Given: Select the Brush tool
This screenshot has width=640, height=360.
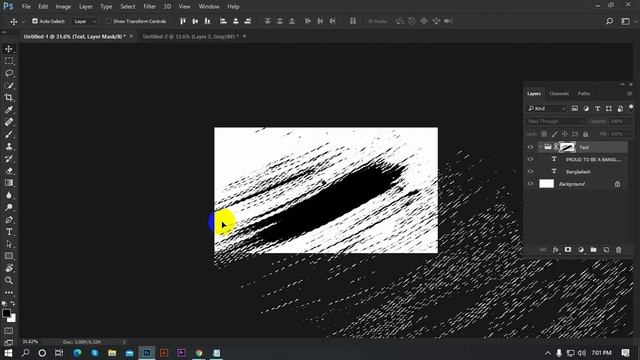Looking at the screenshot, I should point(9,134).
